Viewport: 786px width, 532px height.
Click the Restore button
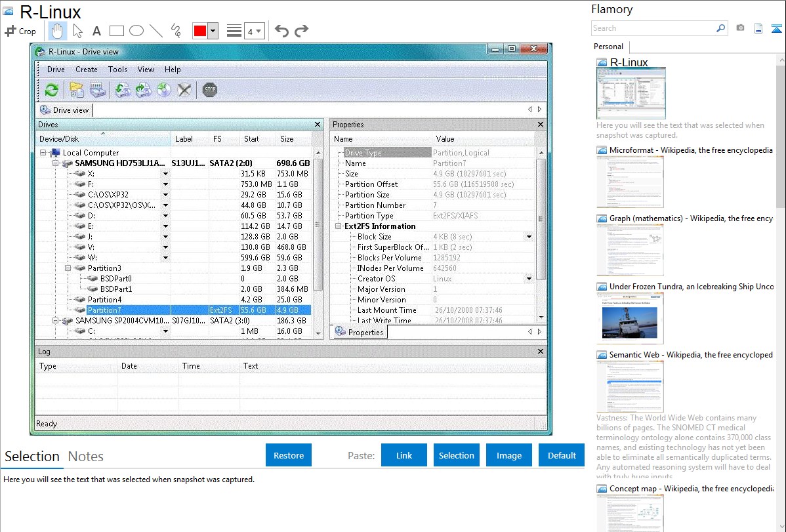(289, 455)
